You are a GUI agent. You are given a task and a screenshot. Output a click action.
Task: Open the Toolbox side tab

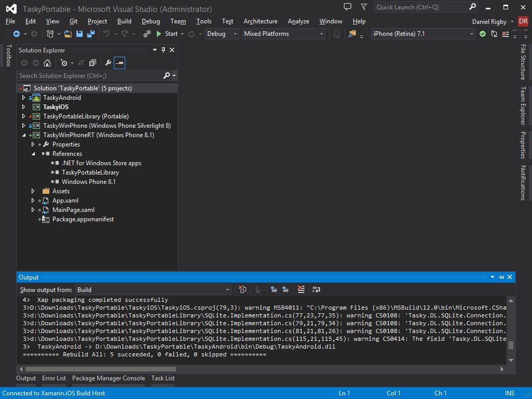8,55
